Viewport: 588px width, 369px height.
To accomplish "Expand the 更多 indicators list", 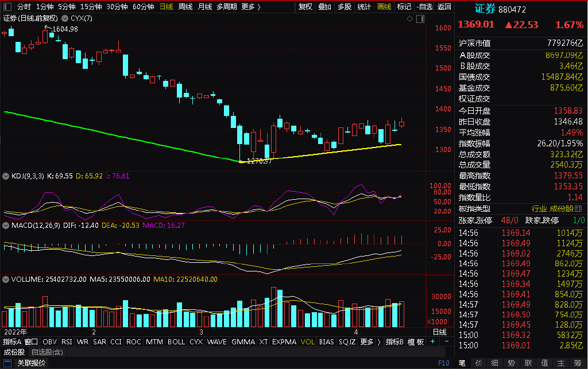I will tap(370, 341).
